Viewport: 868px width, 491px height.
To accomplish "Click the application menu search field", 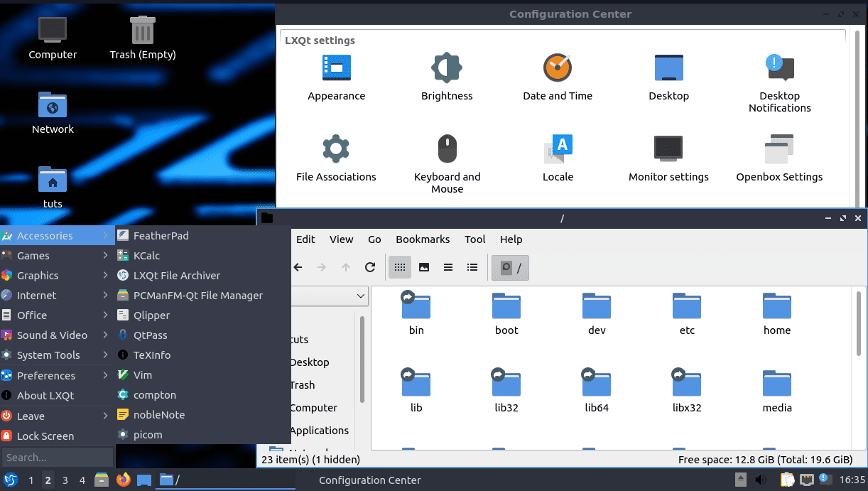I will (57, 457).
